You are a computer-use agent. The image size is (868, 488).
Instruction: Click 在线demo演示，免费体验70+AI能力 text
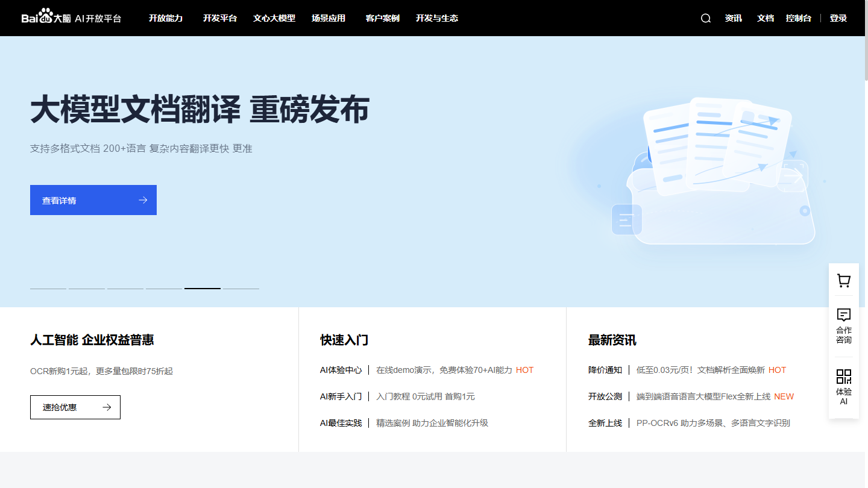pyautogui.click(x=444, y=370)
